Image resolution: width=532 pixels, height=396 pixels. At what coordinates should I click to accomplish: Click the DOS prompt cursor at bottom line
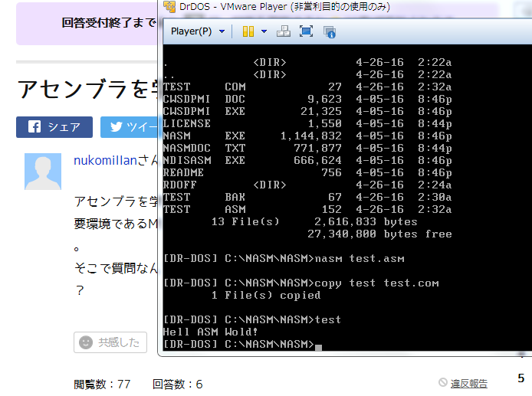[318, 346]
